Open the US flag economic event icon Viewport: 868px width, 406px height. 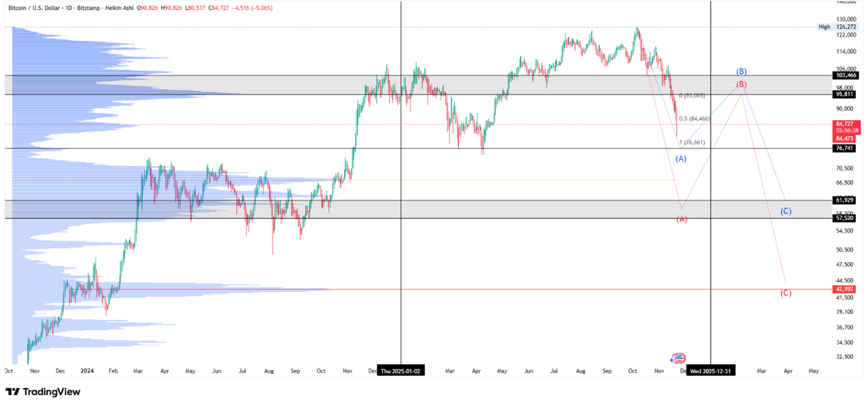click(x=680, y=358)
